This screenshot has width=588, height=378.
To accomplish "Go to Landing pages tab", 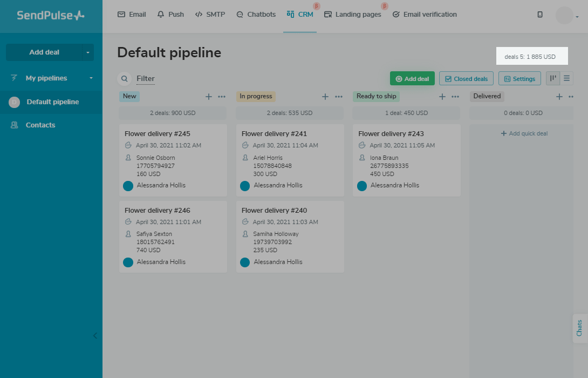I will tap(353, 15).
